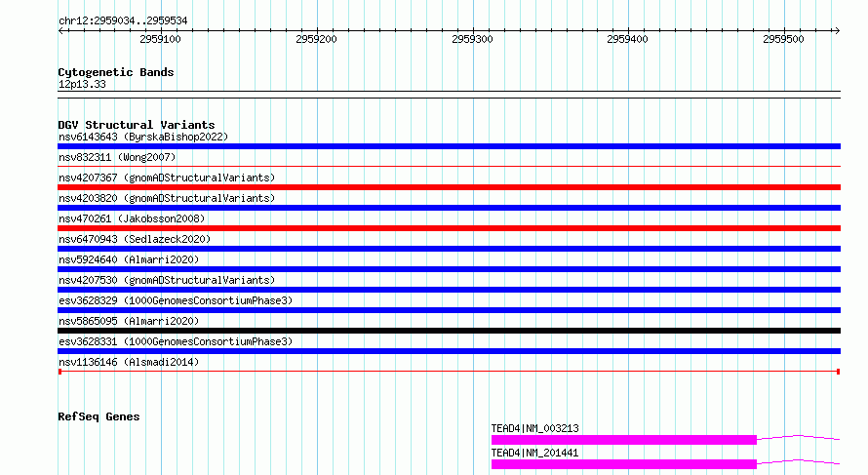
Task: Open variant nsv5924640 (Almarri2020) label
Action: (x=129, y=259)
